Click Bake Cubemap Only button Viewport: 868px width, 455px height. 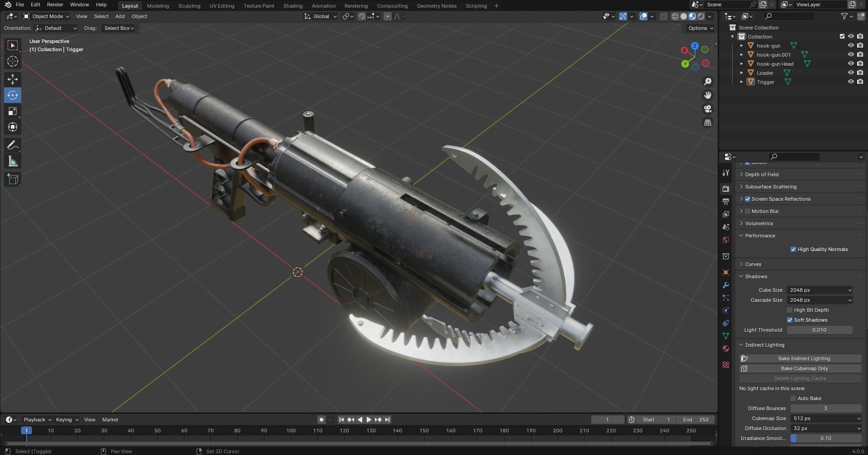[x=800, y=368]
